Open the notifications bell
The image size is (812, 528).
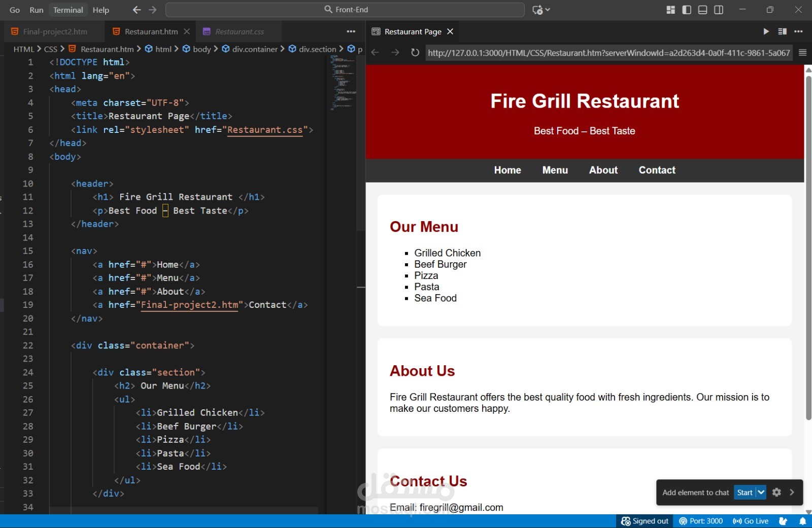[802, 521]
